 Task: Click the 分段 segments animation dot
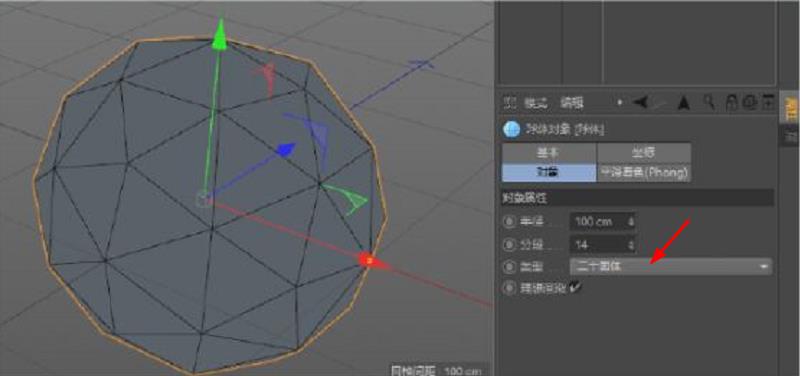509,244
